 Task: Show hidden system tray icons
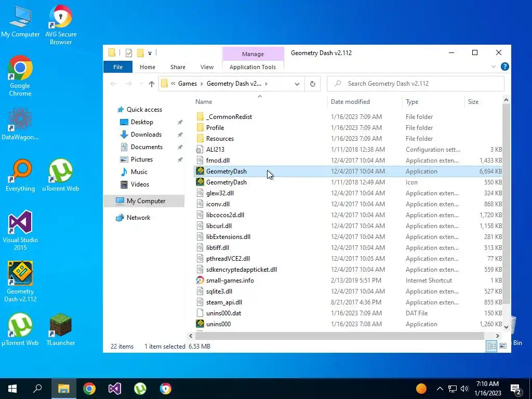pos(440,389)
